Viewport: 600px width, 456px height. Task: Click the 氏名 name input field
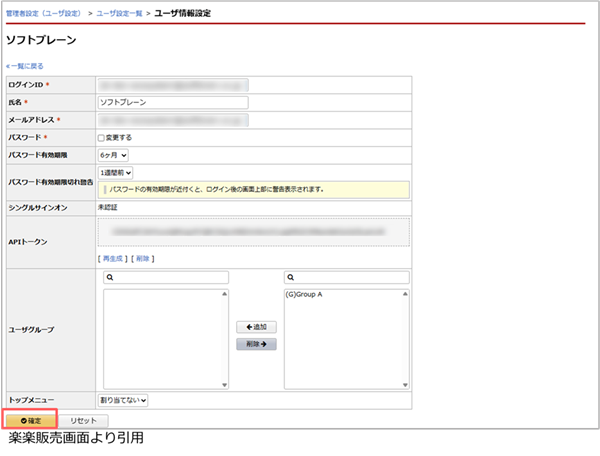[x=172, y=101]
